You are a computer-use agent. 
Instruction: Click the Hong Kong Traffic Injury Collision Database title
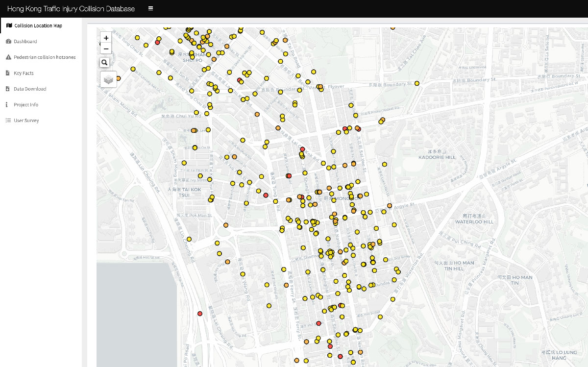tap(71, 8)
